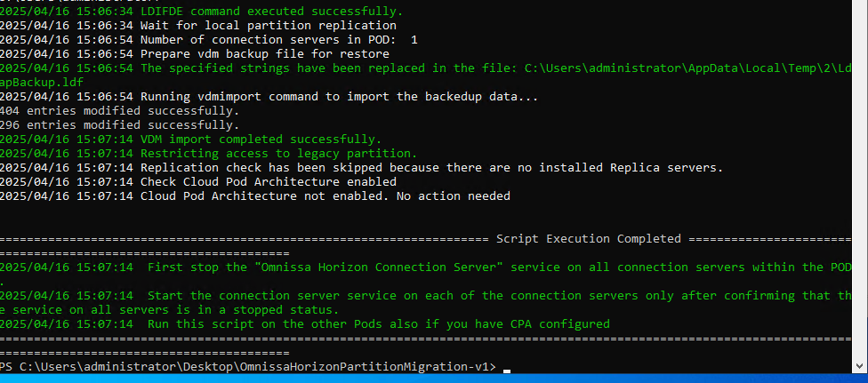The height and width of the screenshot is (383, 868).
Task: Click 'First stop the Omnissa Horizon Connection Server' line
Action: pos(426,267)
